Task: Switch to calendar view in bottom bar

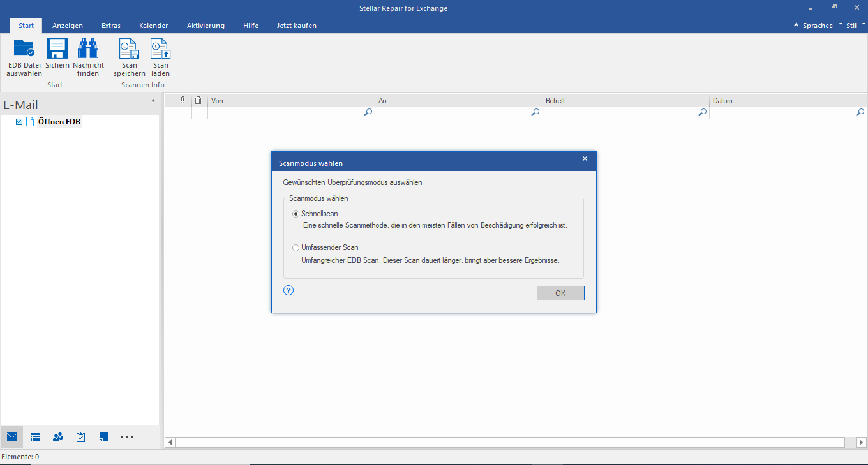Action: pyautogui.click(x=35, y=437)
